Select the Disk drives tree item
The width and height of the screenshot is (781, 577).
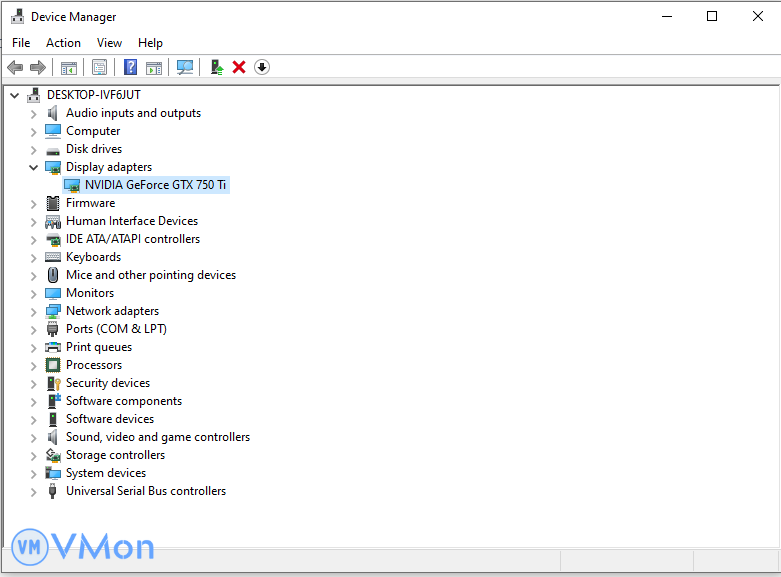(93, 149)
